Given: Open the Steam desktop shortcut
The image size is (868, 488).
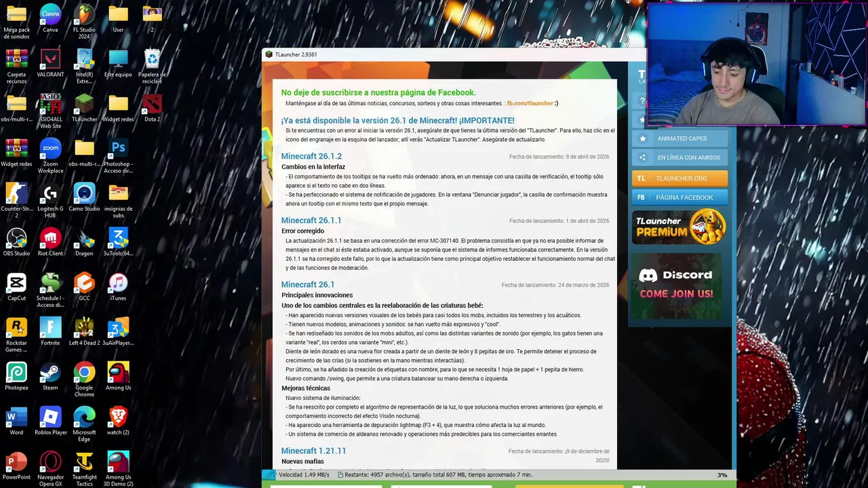Looking at the screenshot, I should coord(50,377).
